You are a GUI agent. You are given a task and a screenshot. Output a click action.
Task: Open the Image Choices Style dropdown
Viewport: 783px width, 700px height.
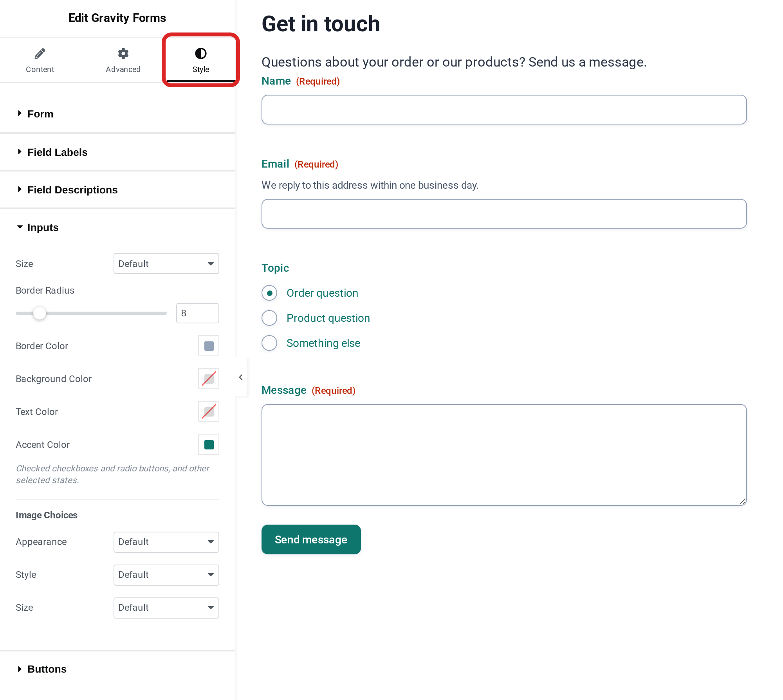(x=166, y=575)
